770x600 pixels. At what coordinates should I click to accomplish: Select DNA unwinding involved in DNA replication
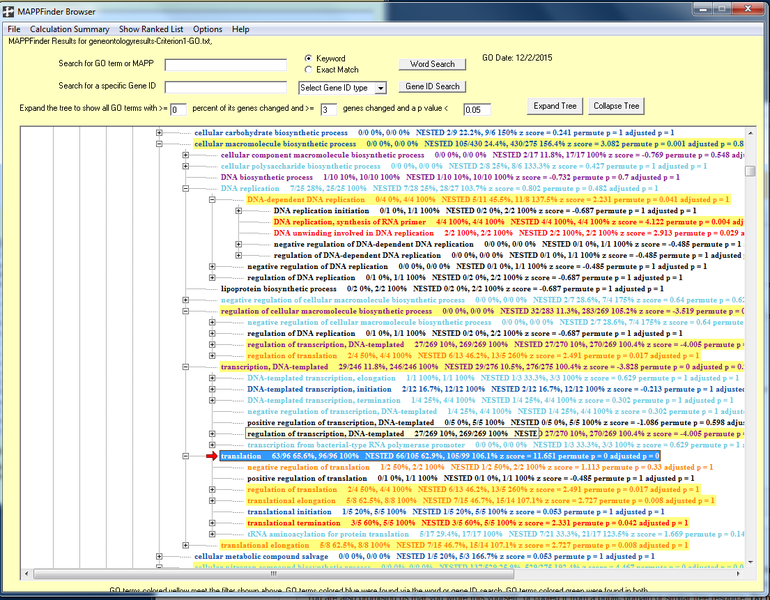(508, 233)
